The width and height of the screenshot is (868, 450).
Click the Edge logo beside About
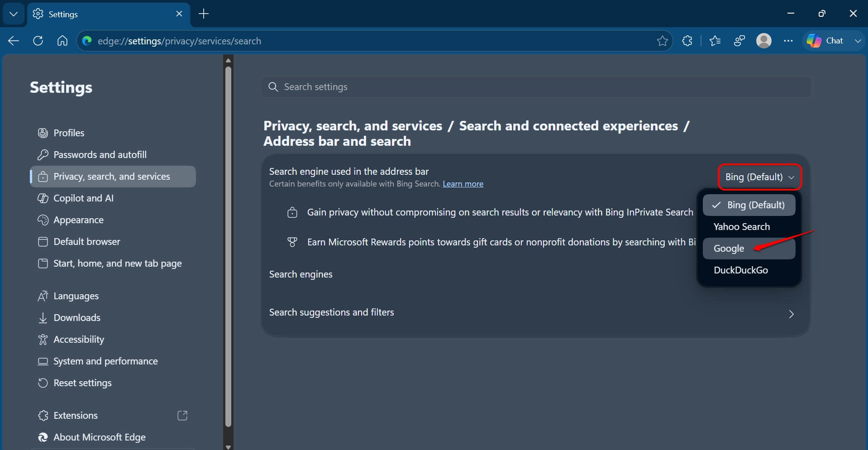coord(43,437)
